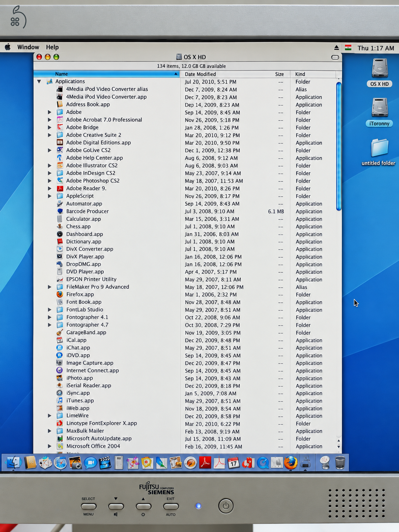This screenshot has height=532, width=399.
Task: Open iChat speech-bubble icon in Dock
Action: (x=90, y=463)
